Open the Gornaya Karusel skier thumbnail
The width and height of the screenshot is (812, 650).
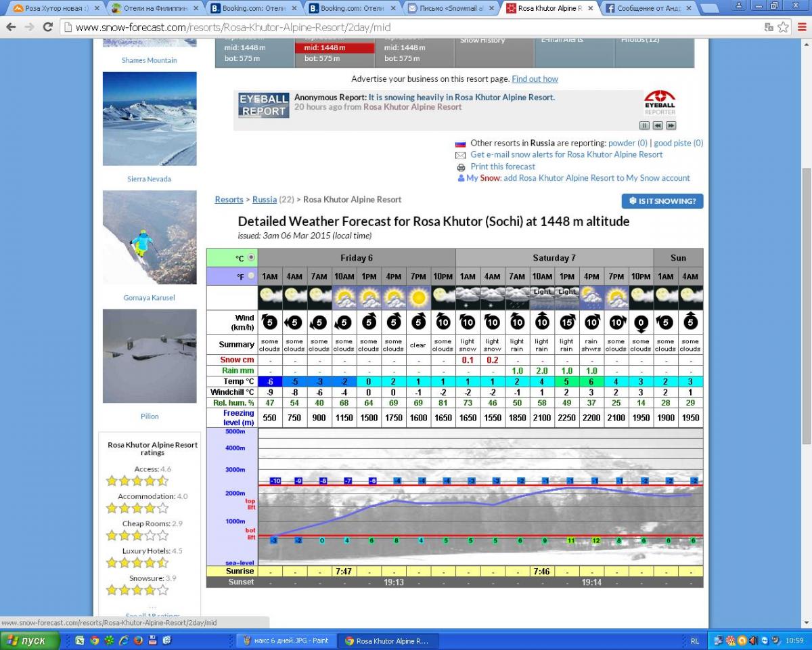tap(150, 238)
